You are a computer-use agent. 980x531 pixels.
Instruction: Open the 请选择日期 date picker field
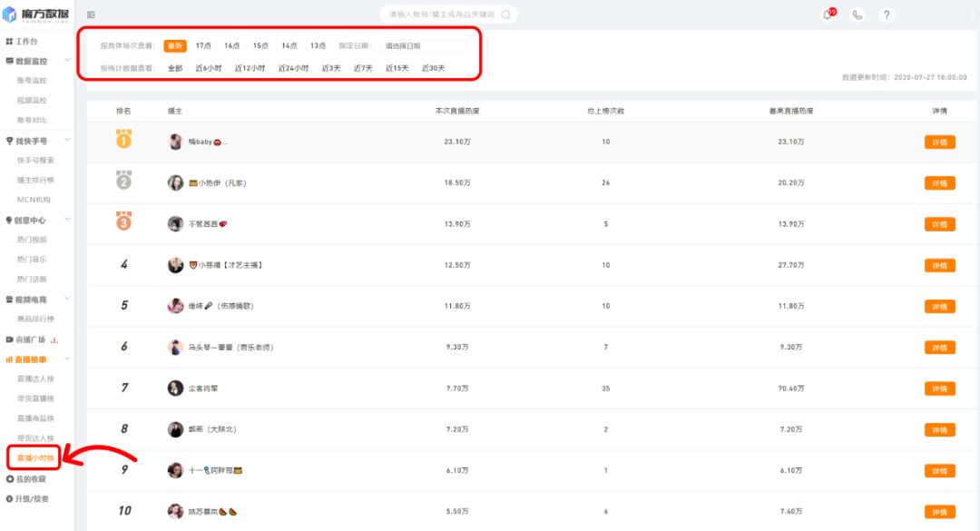coord(424,45)
